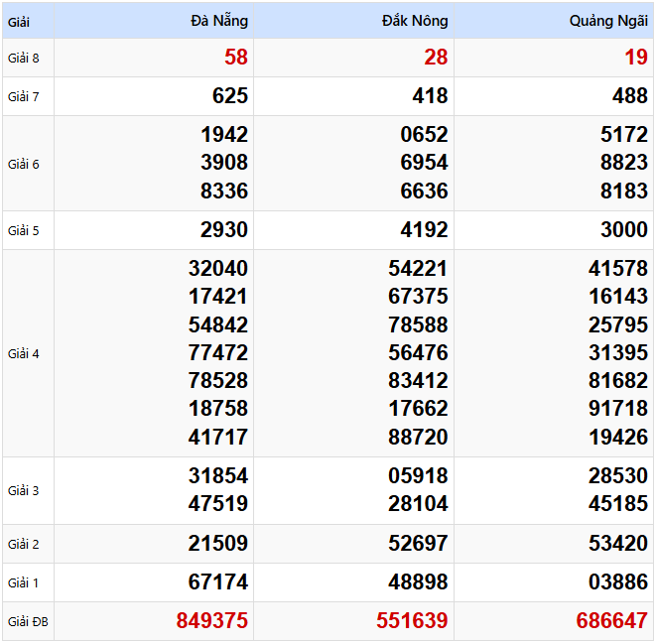Screen dimensions: 657x644
Task: Click second prize number 52697
Action: (x=418, y=544)
